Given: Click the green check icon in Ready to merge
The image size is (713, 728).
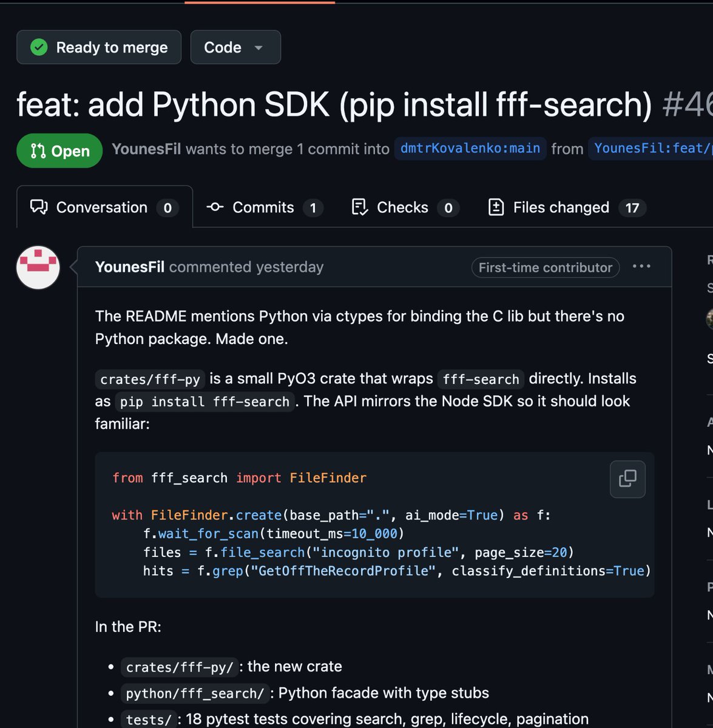Looking at the screenshot, I should click(x=39, y=47).
